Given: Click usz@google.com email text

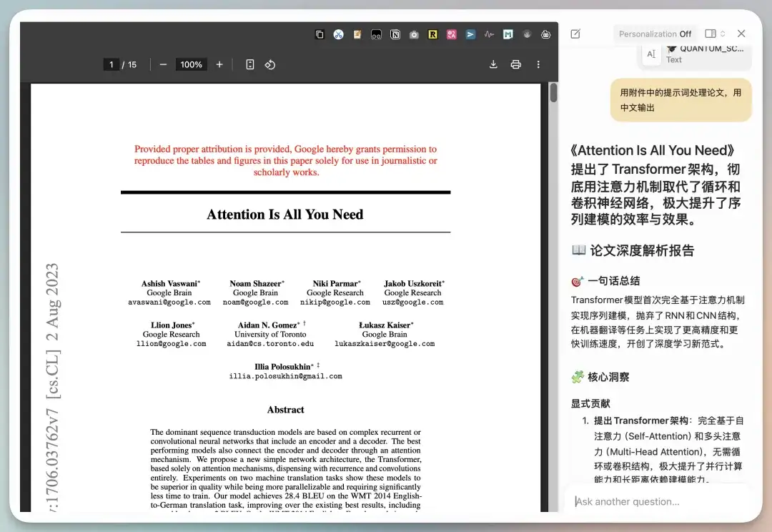Looking at the screenshot, I should [x=412, y=302].
